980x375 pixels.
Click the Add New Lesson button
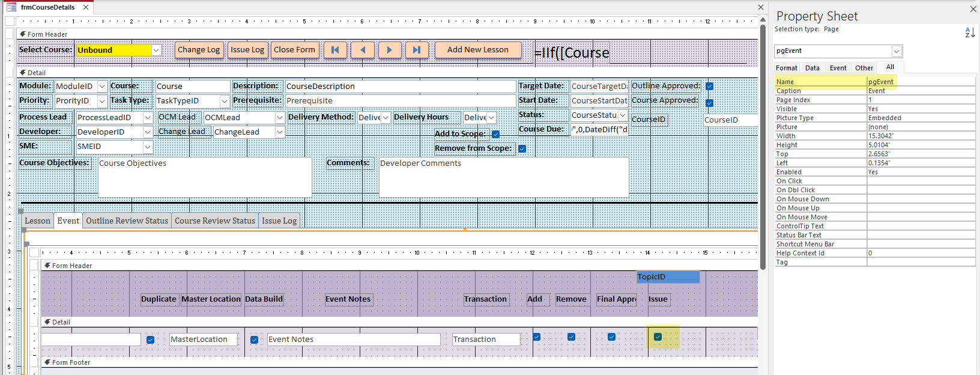coord(478,50)
